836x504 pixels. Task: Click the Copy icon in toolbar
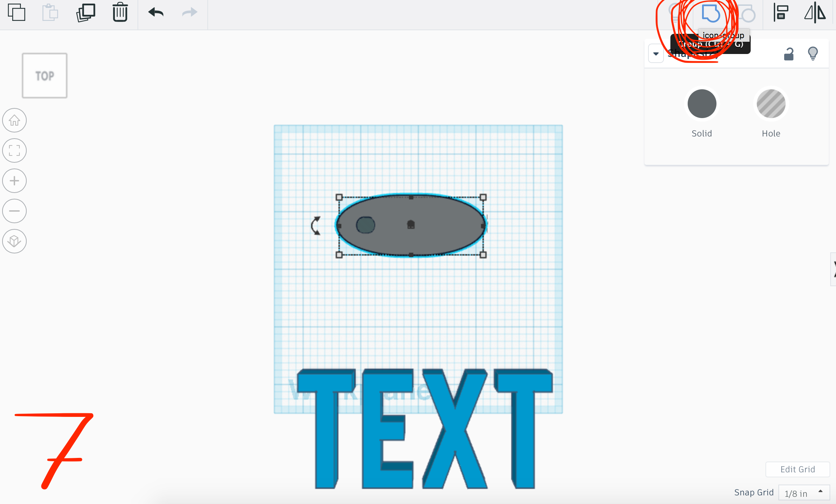pos(17,13)
